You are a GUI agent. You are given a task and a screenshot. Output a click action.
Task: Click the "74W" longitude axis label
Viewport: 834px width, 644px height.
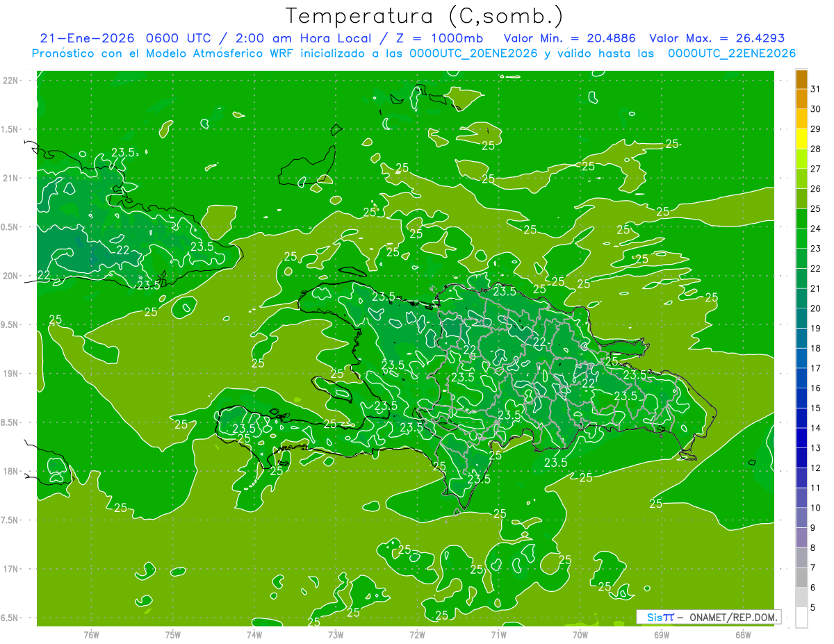point(254,635)
